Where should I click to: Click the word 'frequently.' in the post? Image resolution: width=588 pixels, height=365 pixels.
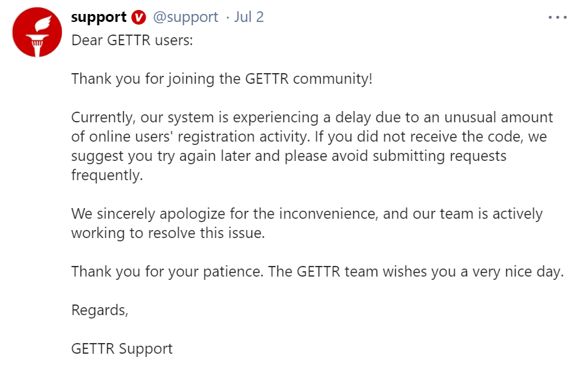[x=106, y=176]
